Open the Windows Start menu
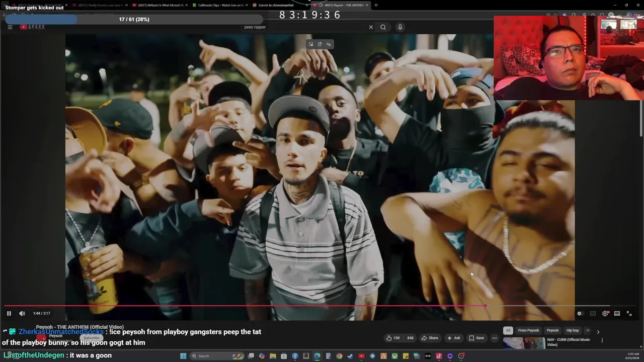 point(184,356)
